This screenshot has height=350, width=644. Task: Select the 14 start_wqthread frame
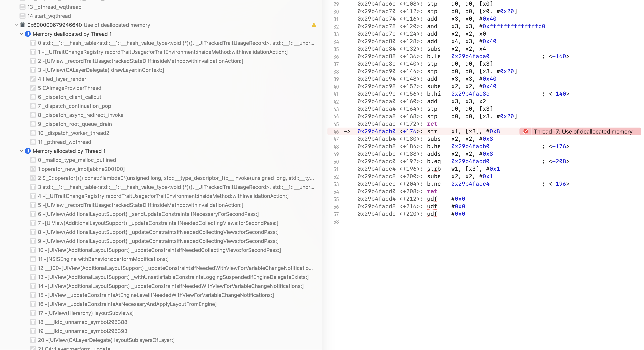(49, 16)
